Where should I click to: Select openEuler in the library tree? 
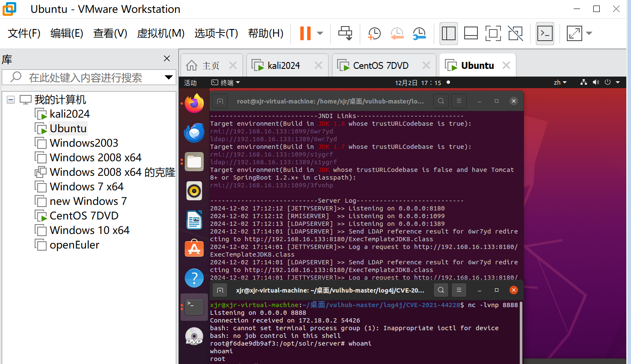(x=74, y=245)
